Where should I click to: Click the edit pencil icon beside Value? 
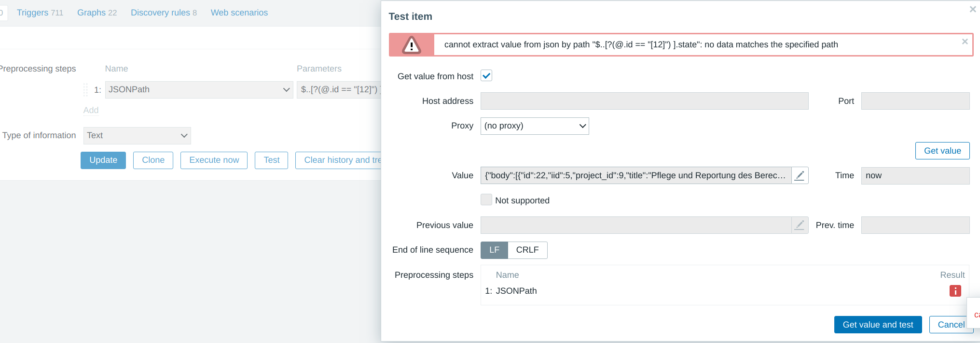coord(800,175)
